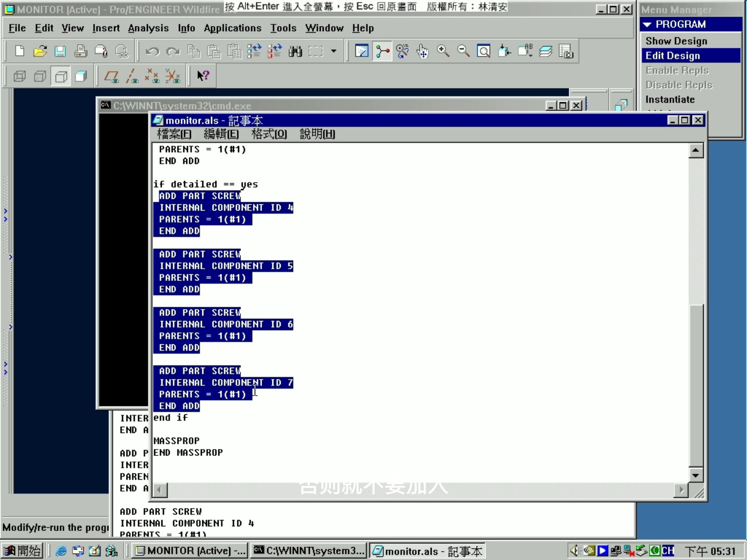This screenshot has width=747, height=560.
Task: Open Notepad's 格式(O) menu
Action: pyautogui.click(x=269, y=134)
